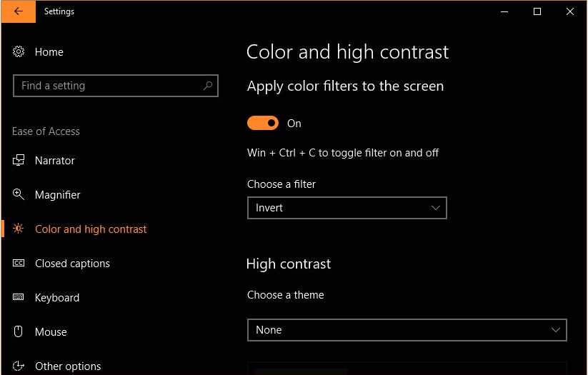Click inside the Find a setting search field

point(116,86)
